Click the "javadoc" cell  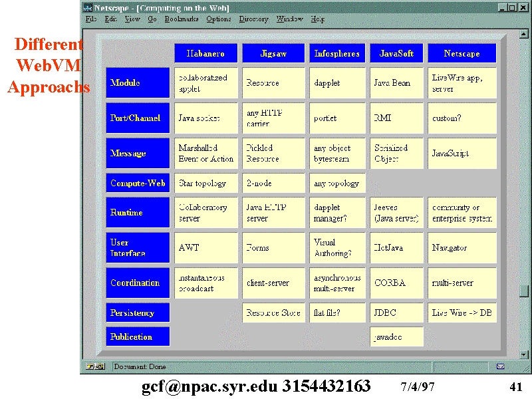pyautogui.click(x=396, y=336)
